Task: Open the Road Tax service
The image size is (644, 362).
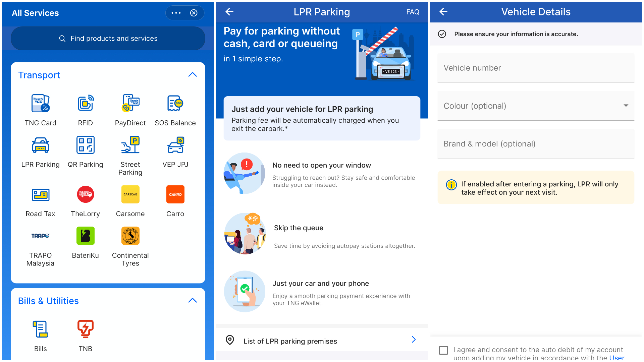Action: pos(40,195)
